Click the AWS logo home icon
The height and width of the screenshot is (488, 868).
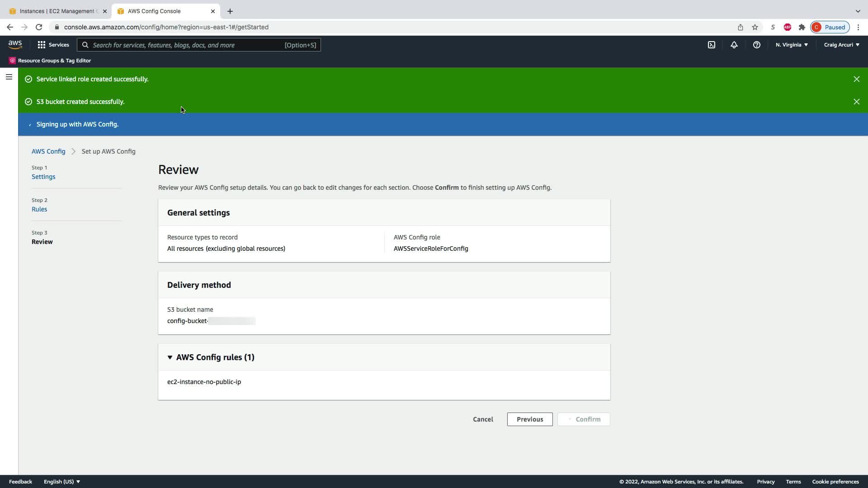point(15,45)
